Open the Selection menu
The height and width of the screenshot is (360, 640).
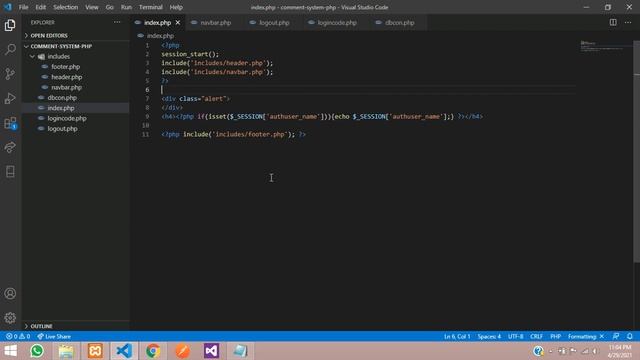(x=65, y=7)
